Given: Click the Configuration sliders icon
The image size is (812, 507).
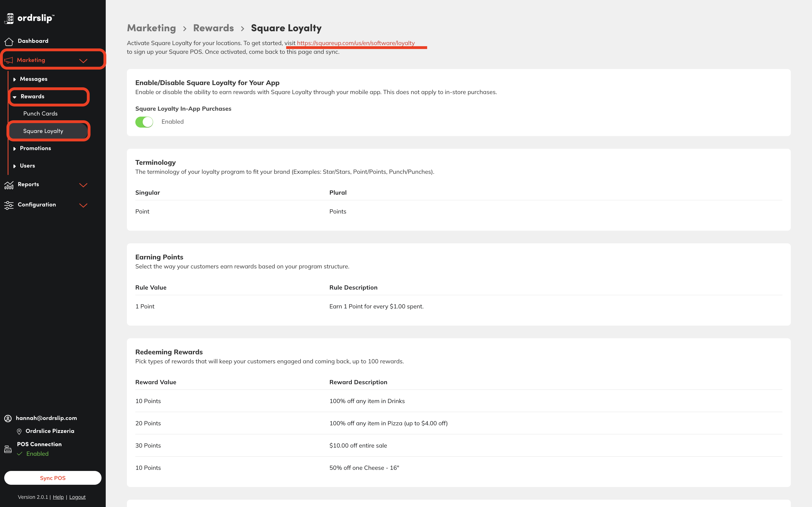Looking at the screenshot, I should point(9,205).
